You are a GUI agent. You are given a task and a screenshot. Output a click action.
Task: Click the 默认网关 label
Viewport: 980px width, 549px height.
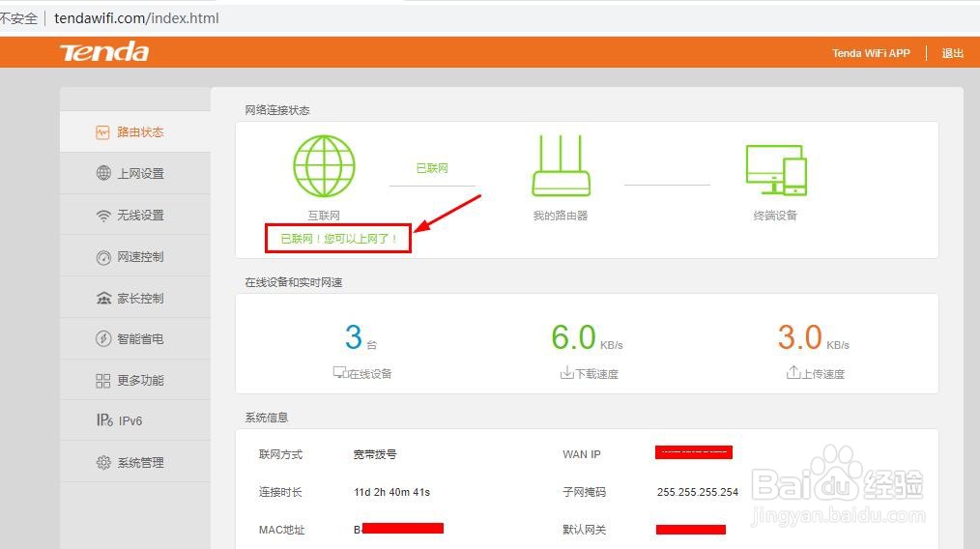pyautogui.click(x=585, y=531)
